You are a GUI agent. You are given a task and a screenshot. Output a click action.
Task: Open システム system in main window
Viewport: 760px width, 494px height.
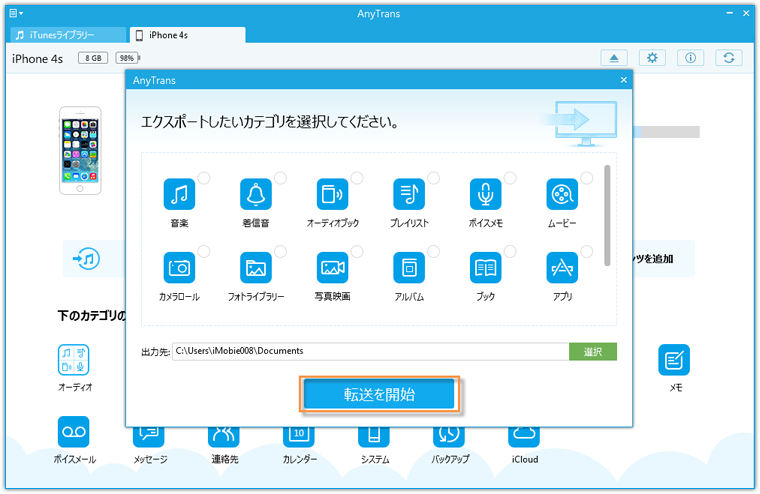click(x=374, y=436)
